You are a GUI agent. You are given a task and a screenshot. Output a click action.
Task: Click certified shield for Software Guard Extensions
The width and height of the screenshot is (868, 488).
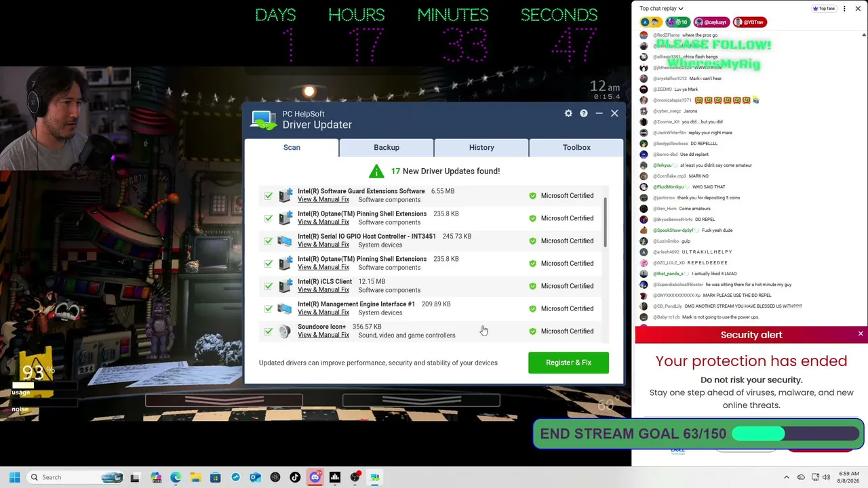(532, 196)
